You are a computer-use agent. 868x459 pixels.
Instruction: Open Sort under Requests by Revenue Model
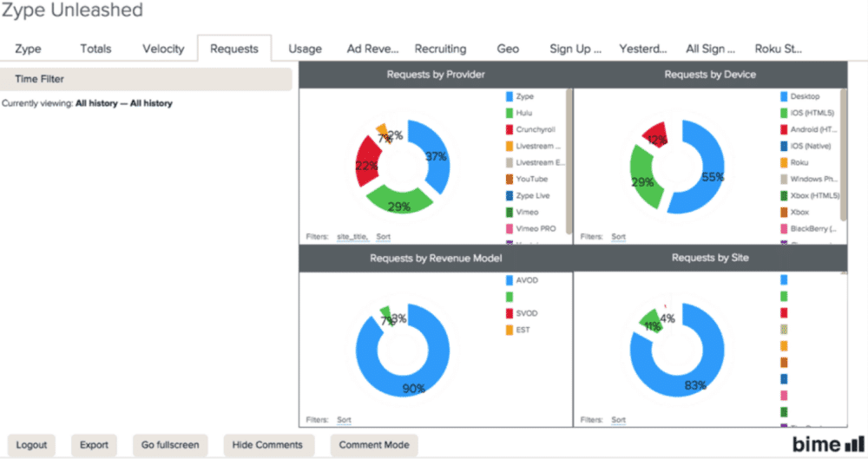[x=344, y=420]
